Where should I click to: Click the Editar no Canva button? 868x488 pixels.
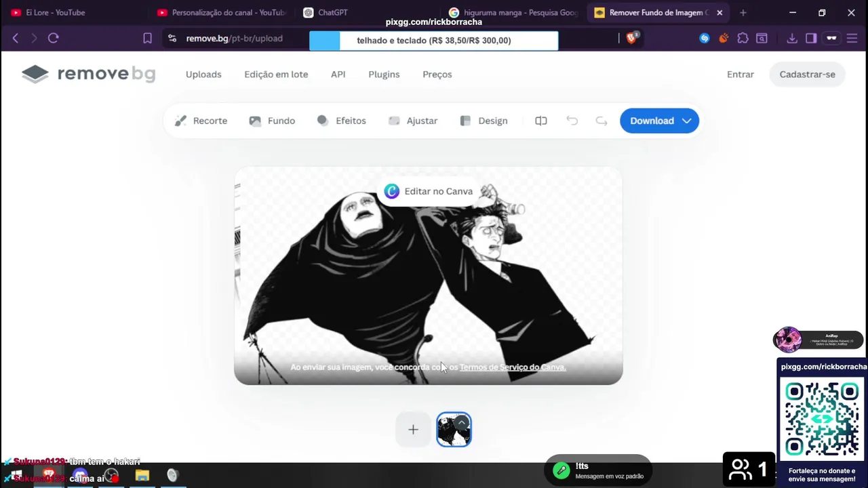[x=429, y=191]
